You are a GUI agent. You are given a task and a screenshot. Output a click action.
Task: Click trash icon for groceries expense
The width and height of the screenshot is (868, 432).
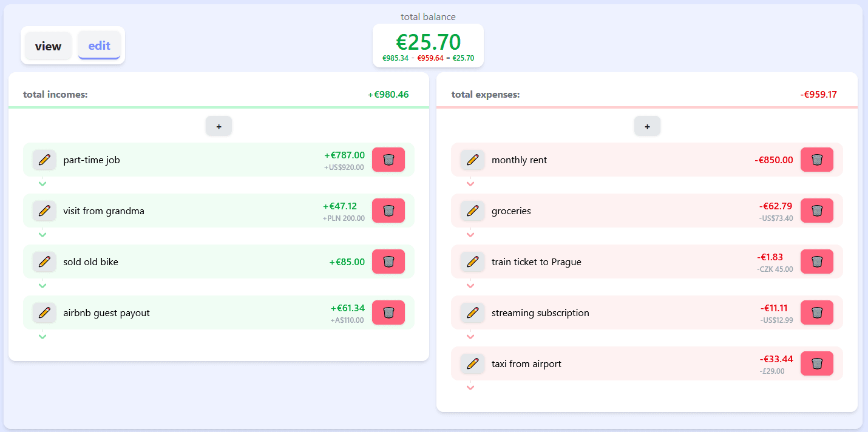coord(817,211)
